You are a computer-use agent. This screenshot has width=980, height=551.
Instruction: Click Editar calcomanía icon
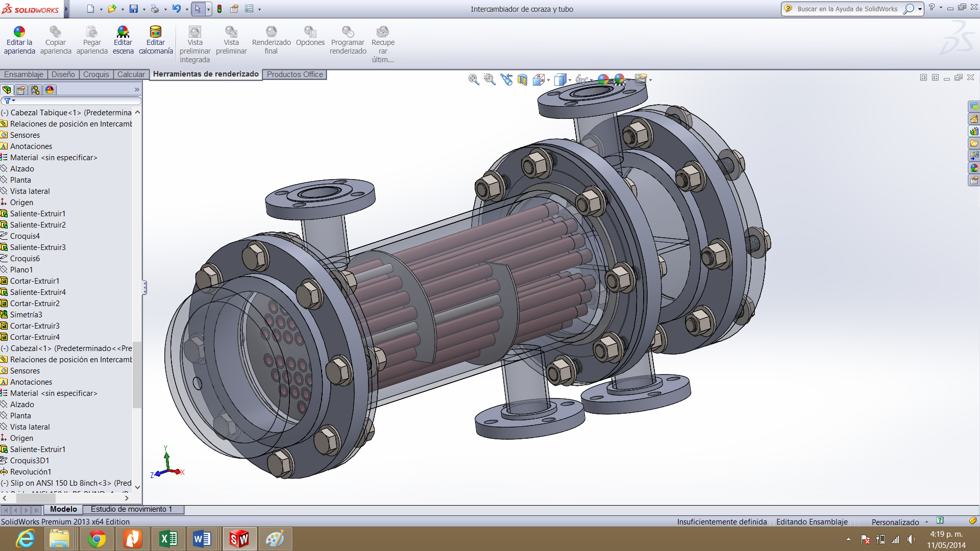tap(156, 32)
